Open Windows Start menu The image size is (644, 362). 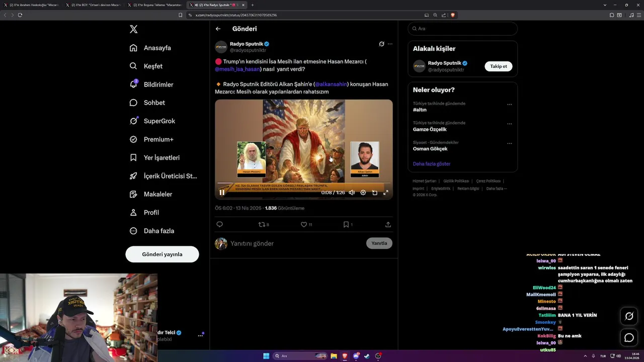coord(266,356)
